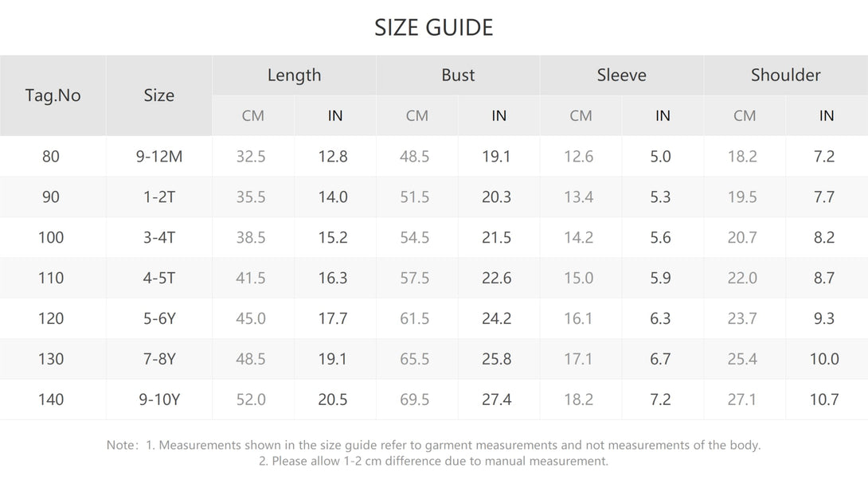Select the 3-4T size cell
This screenshot has height=487, width=868.
click(x=159, y=237)
